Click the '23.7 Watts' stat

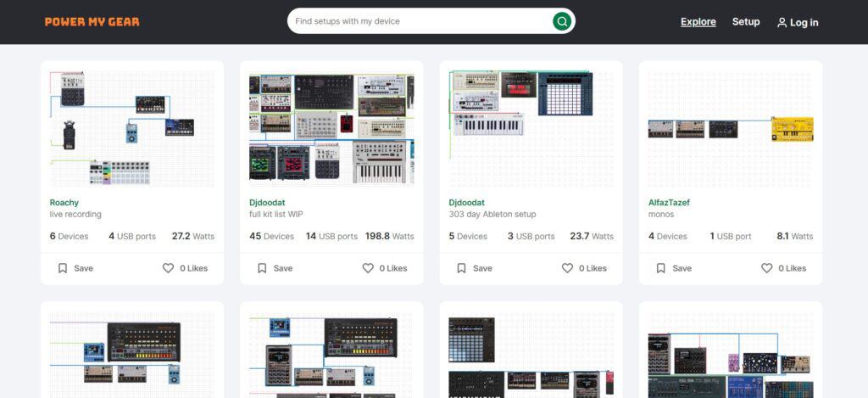[x=592, y=236]
